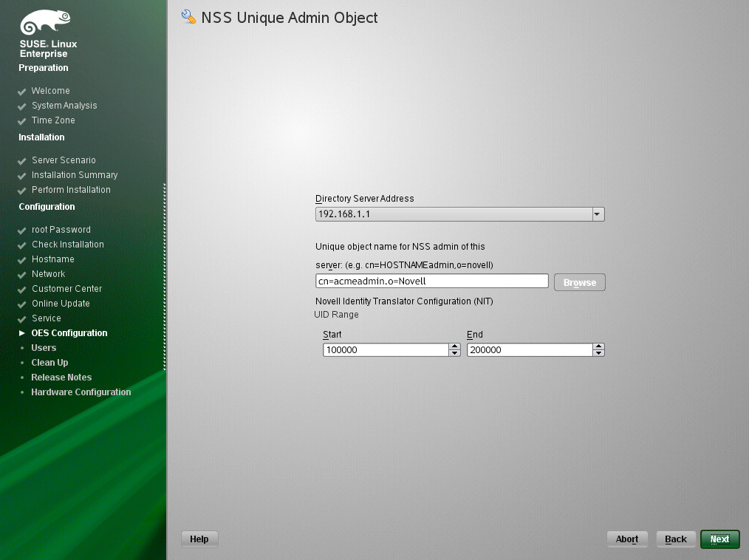Viewport: 749px width, 560px height.
Task: Open the Help button
Action: pos(199,539)
